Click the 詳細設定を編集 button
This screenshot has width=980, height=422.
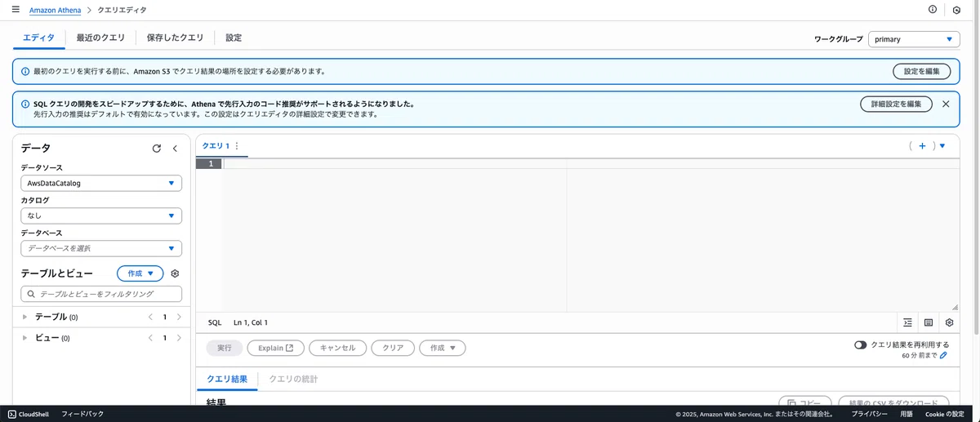click(x=896, y=104)
